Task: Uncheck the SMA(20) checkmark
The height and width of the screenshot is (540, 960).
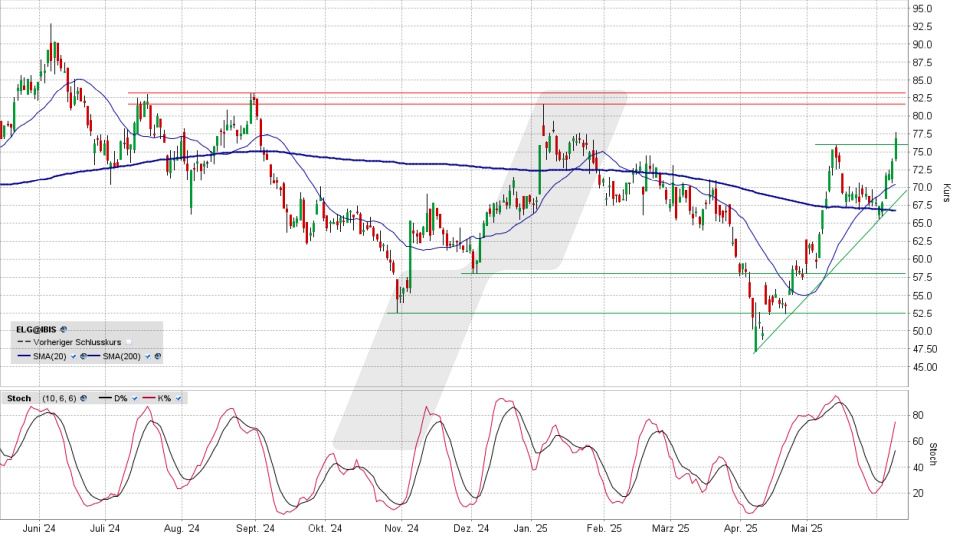Action: (x=73, y=356)
